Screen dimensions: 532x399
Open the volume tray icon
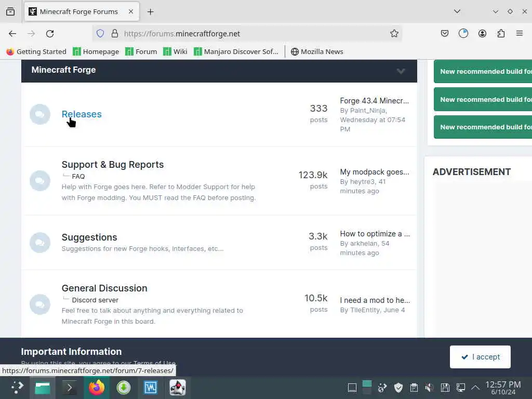click(x=429, y=388)
